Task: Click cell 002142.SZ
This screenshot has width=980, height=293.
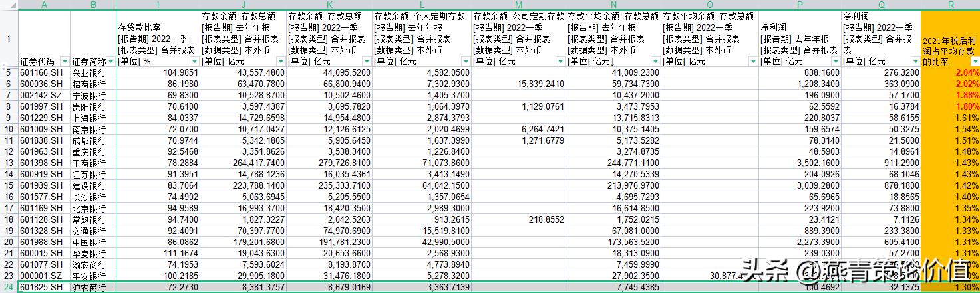Action: (x=44, y=94)
